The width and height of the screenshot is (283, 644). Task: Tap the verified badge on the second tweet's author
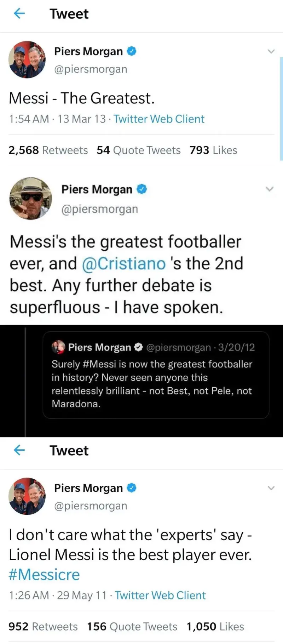tap(141, 189)
